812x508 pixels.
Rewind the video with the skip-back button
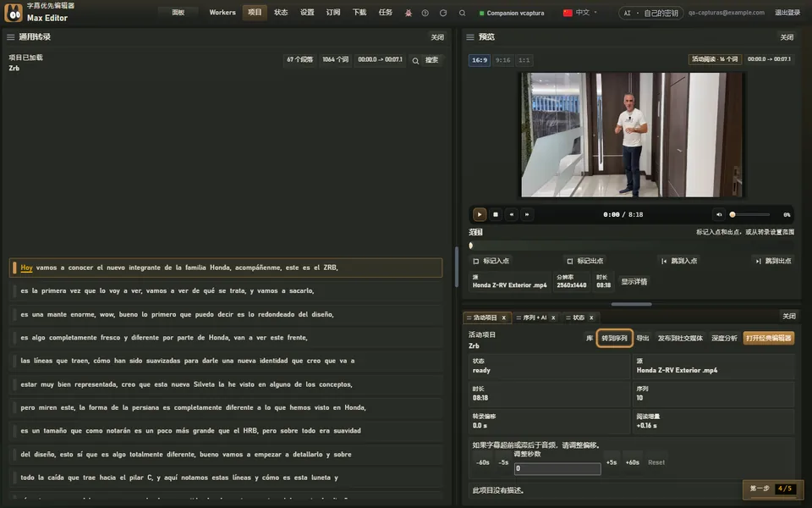tap(511, 214)
